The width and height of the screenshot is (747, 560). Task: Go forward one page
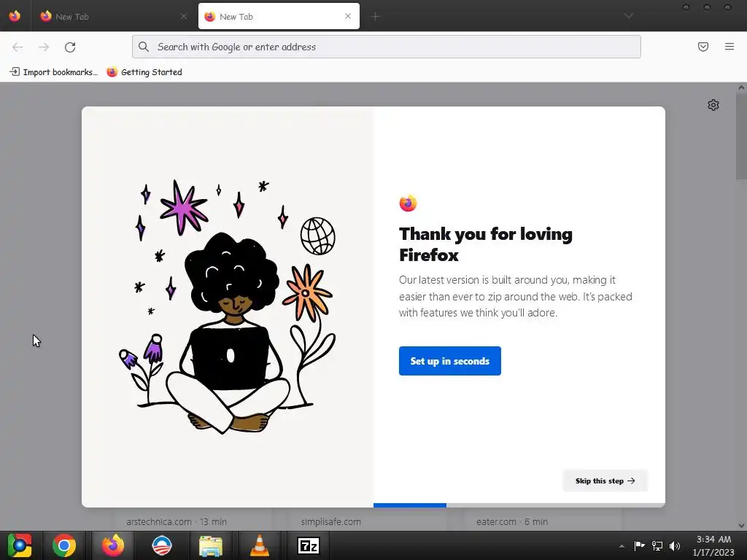[x=44, y=47]
